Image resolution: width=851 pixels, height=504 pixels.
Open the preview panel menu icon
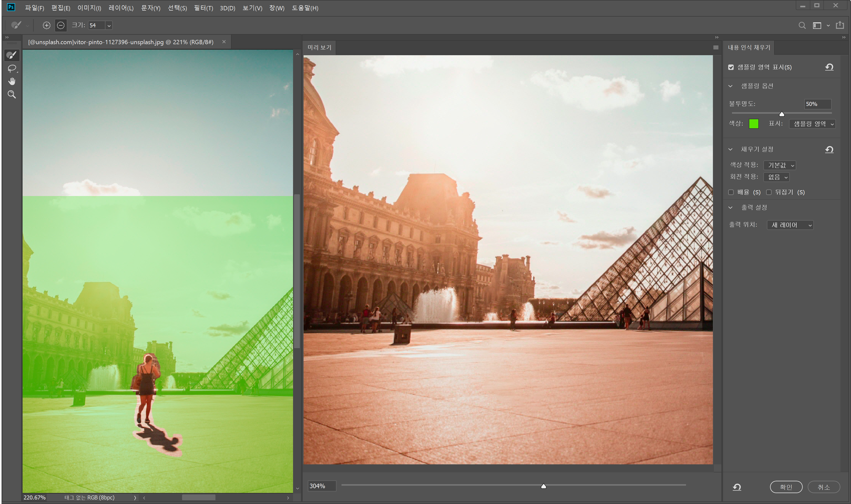point(715,47)
